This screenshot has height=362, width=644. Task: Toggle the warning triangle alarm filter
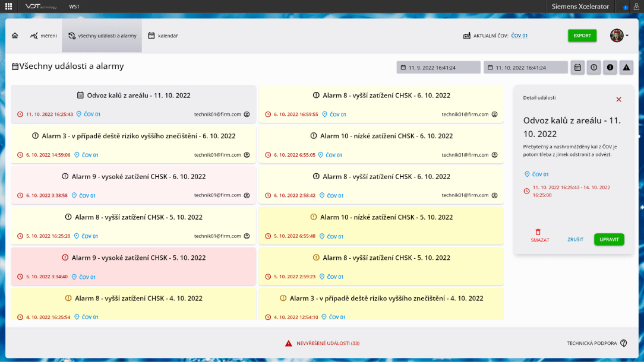(626, 68)
